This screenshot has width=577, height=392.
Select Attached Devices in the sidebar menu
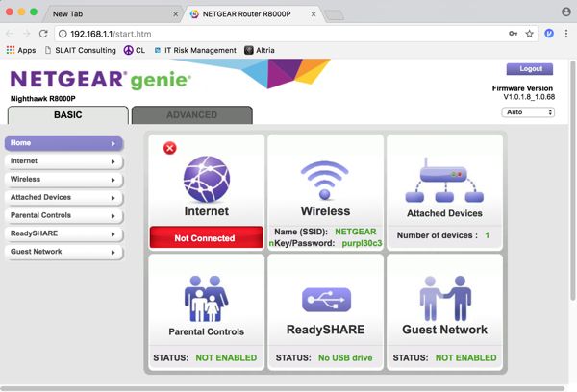pos(63,197)
